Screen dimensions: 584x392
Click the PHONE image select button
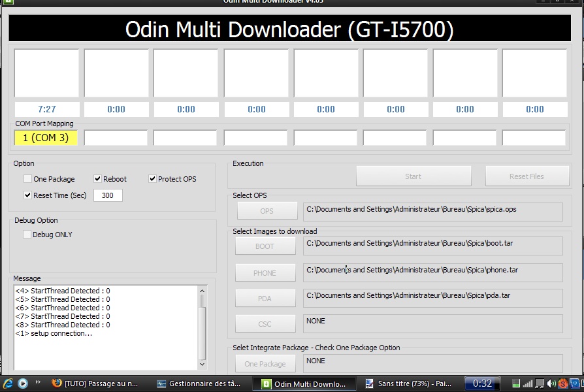tap(265, 272)
